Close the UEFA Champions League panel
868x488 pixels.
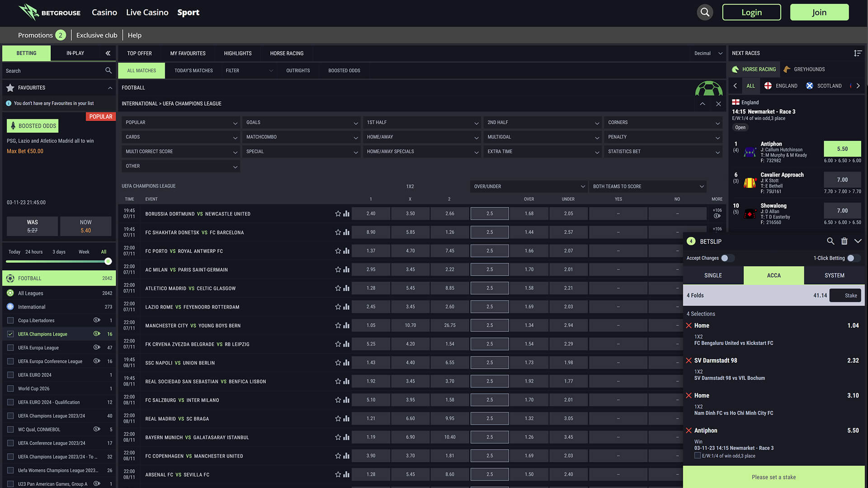[x=718, y=104]
